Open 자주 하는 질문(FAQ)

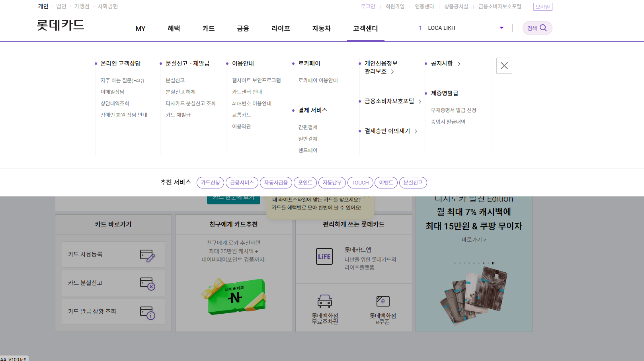pyautogui.click(x=122, y=80)
